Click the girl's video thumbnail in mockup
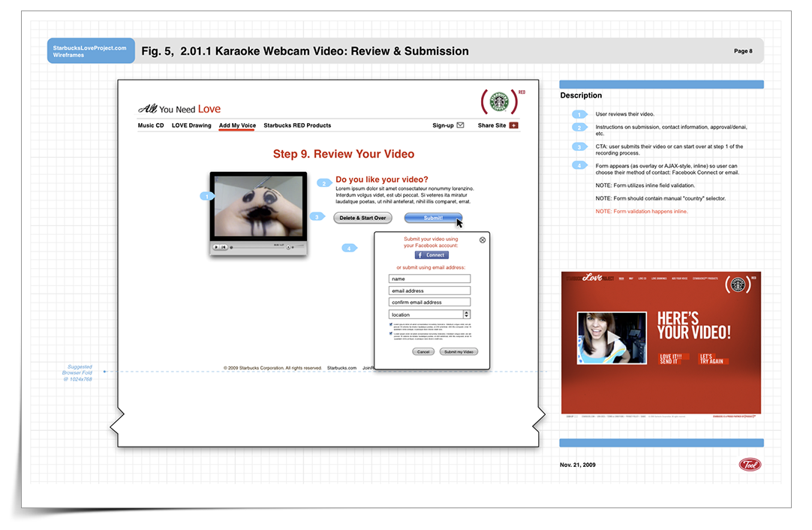Screen dimensions: 812x530 (x=612, y=338)
